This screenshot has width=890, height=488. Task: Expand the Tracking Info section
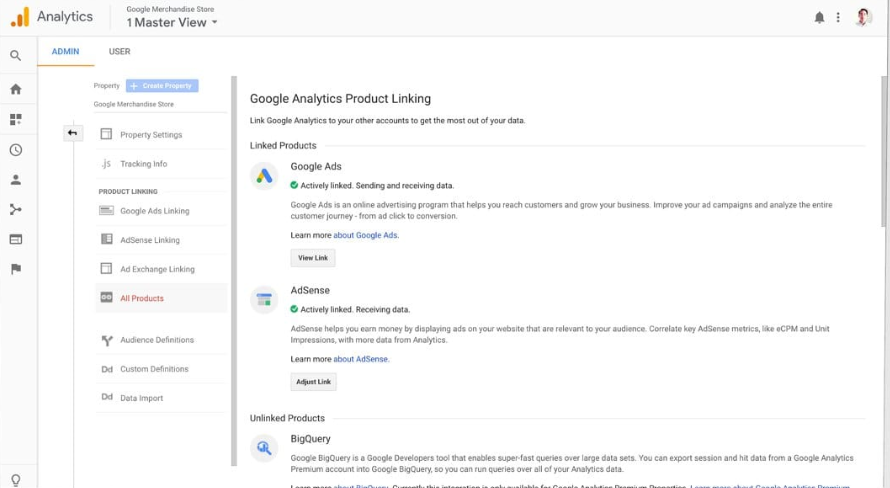(x=143, y=164)
